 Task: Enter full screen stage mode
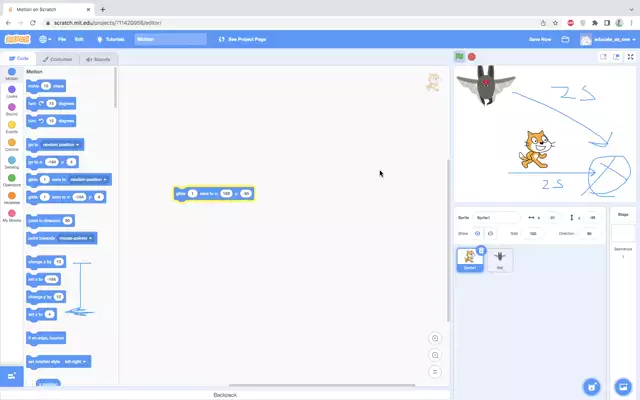[x=630, y=57]
